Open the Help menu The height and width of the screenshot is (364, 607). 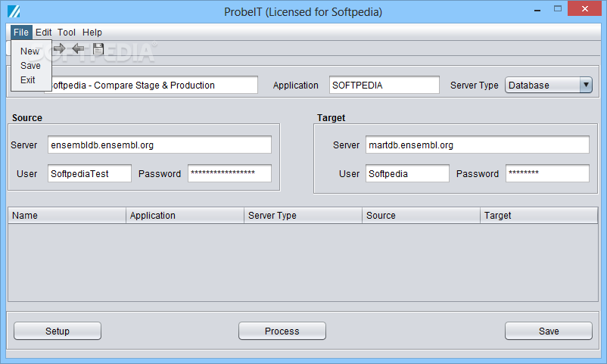pyautogui.click(x=92, y=32)
